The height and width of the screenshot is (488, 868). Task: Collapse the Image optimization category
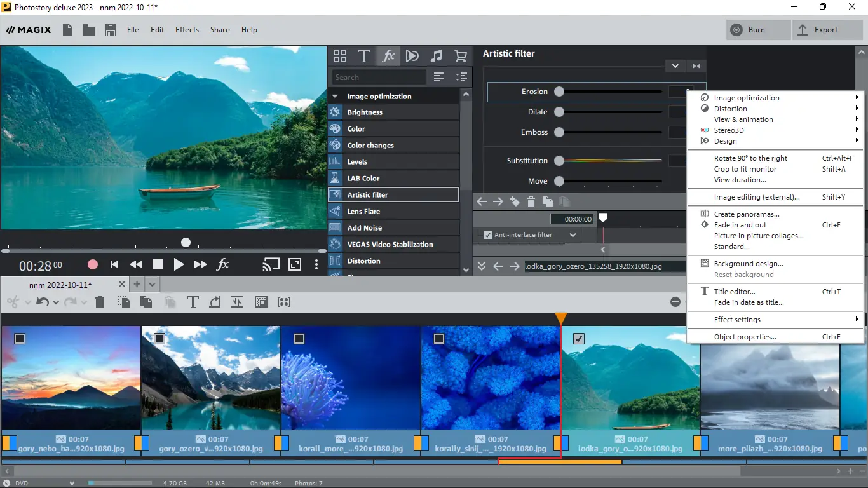point(335,97)
